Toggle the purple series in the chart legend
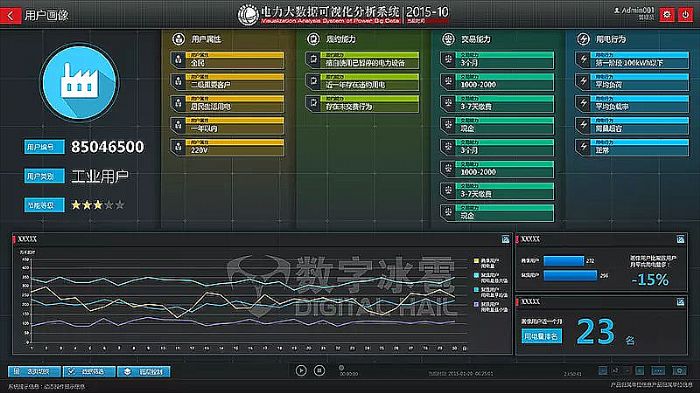The width and height of the screenshot is (700, 393). point(476,305)
